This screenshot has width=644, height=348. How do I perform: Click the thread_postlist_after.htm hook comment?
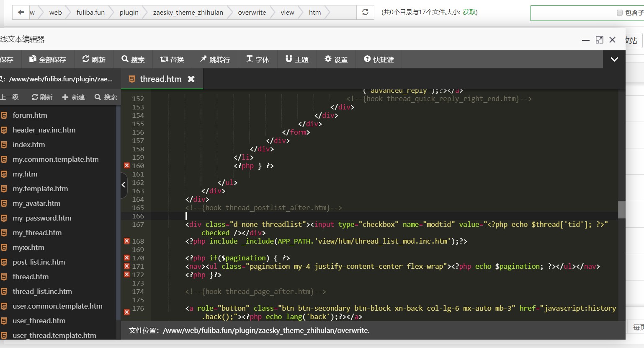click(264, 208)
